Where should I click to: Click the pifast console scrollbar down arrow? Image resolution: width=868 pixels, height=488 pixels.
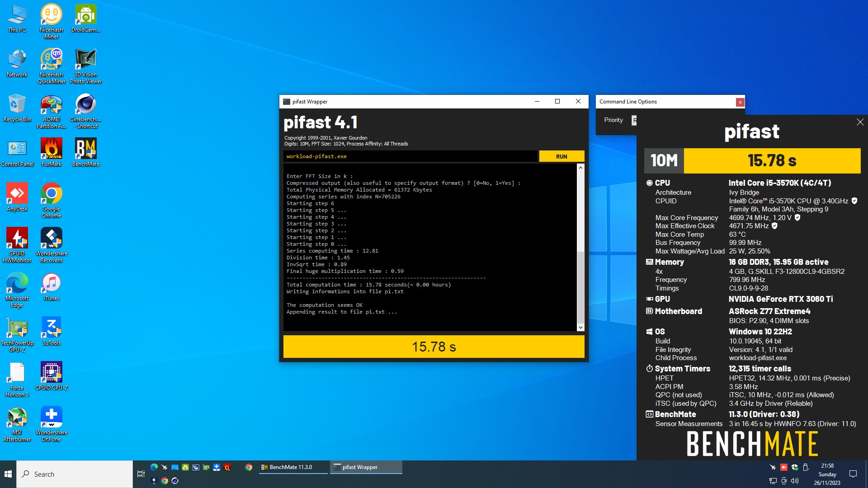(x=580, y=327)
